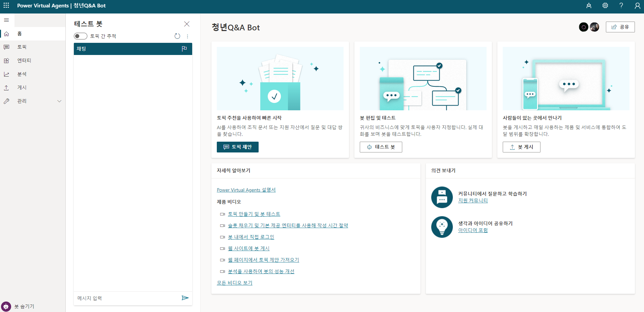
Task: Expand the 관리 chevron in sidebar
Action: coord(59,101)
